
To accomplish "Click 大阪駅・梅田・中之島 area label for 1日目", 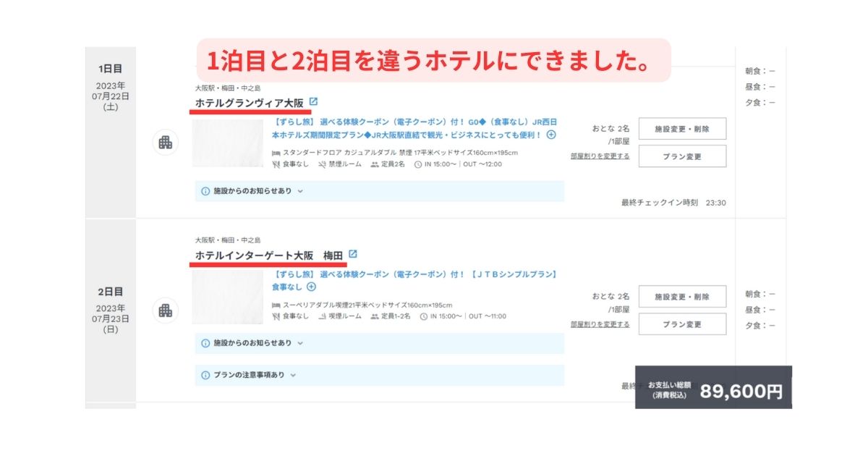I will pos(228,88).
